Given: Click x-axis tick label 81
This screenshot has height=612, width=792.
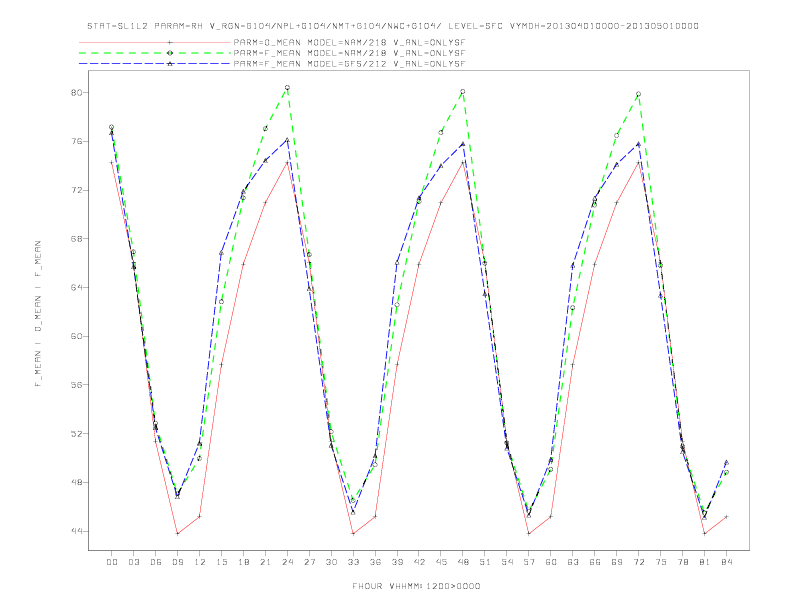Looking at the screenshot, I should coord(705,562).
